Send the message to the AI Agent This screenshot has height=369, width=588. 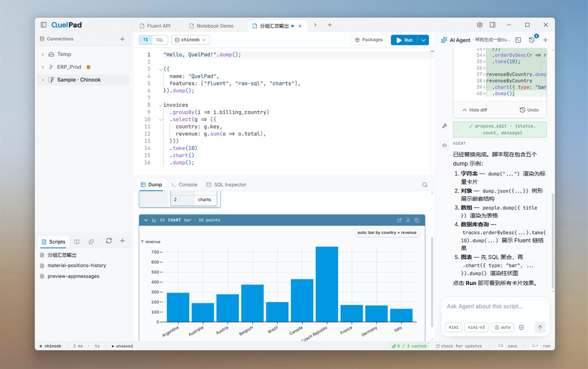tap(540, 328)
